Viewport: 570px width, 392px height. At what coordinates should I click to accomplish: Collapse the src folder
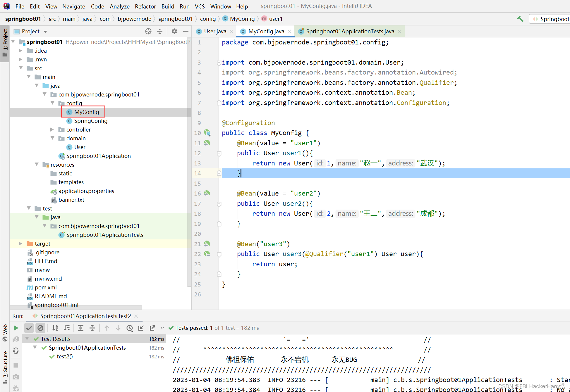[x=21, y=68]
